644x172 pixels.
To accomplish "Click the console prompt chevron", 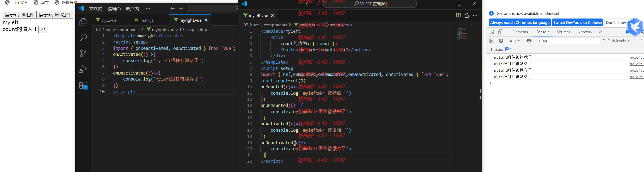I will pos(490,83).
